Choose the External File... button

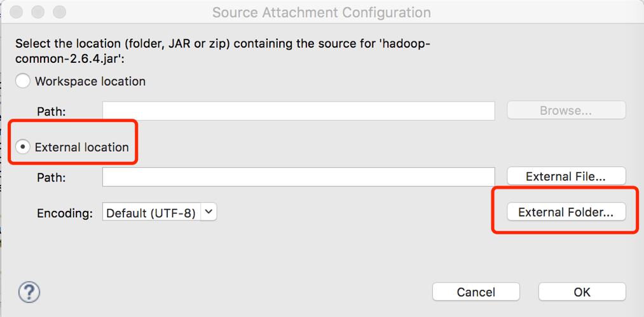(566, 176)
